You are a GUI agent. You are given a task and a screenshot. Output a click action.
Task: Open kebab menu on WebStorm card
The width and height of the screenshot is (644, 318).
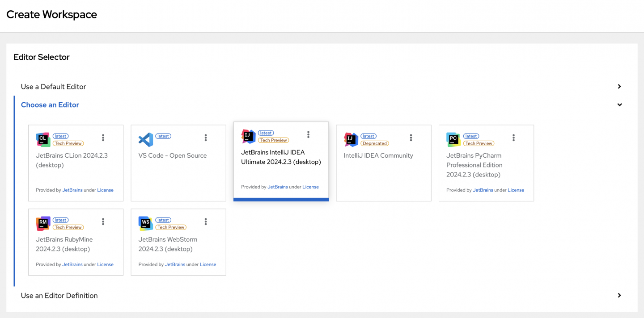click(x=206, y=222)
